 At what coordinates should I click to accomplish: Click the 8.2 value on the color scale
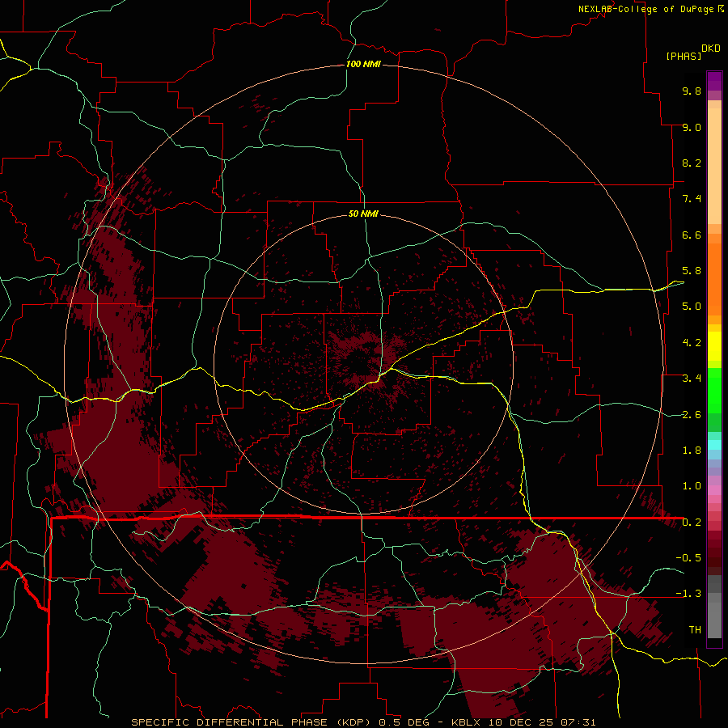tap(692, 163)
